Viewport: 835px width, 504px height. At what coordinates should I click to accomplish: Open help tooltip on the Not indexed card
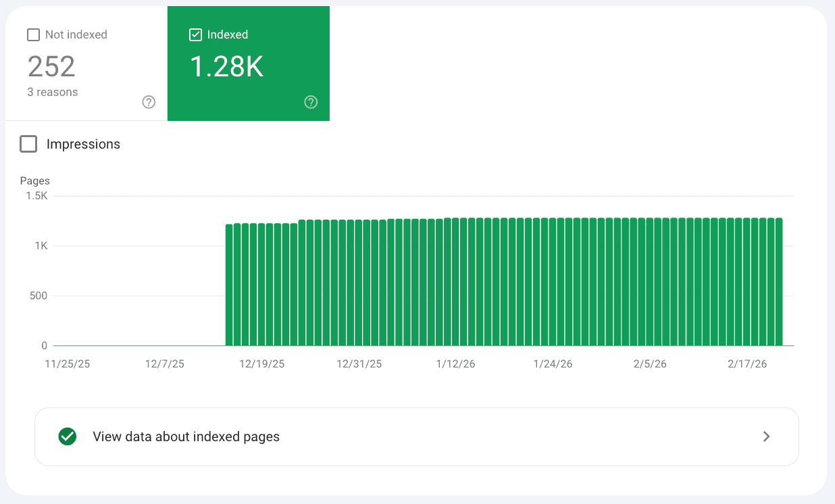click(148, 102)
